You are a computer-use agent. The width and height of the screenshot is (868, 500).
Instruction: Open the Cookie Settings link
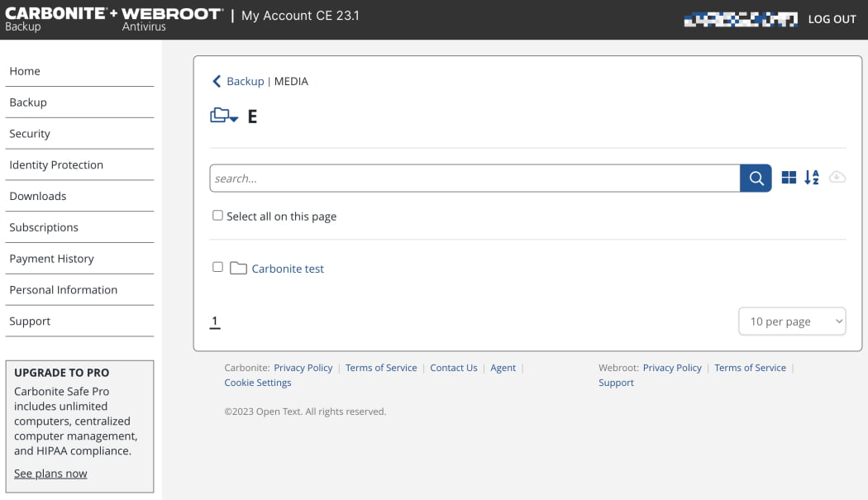(258, 383)
